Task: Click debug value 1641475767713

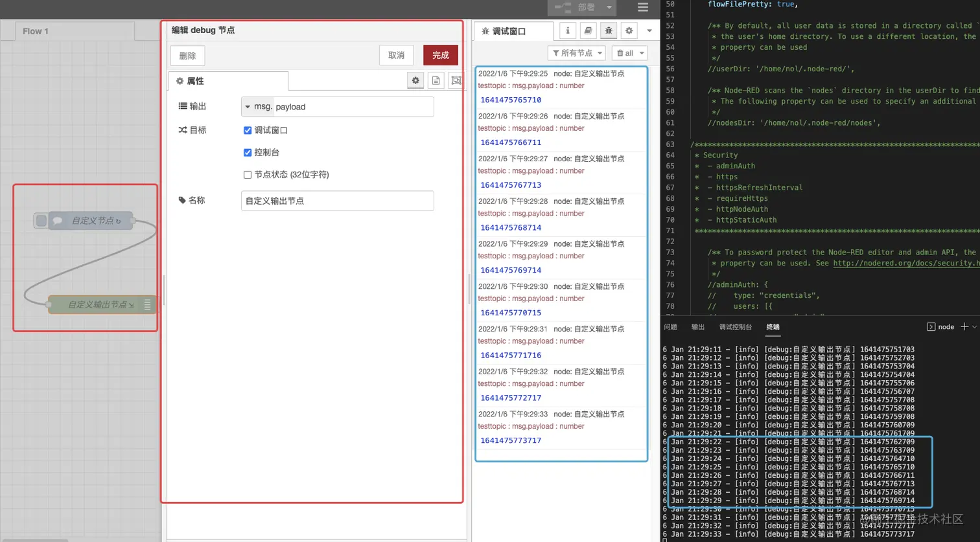Action: [511, 185]
